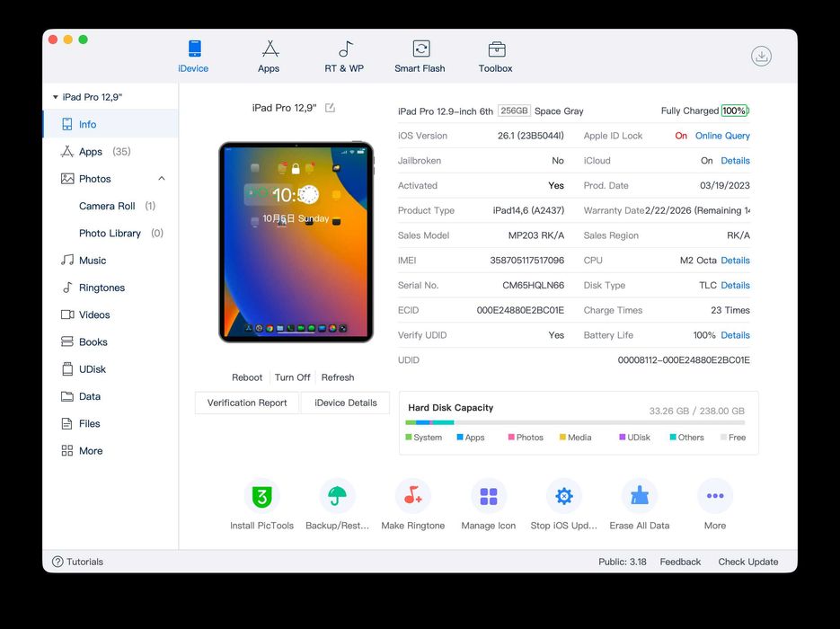Click the yellow Media legend swatch

pyautogui.click(x=562, y=438)
